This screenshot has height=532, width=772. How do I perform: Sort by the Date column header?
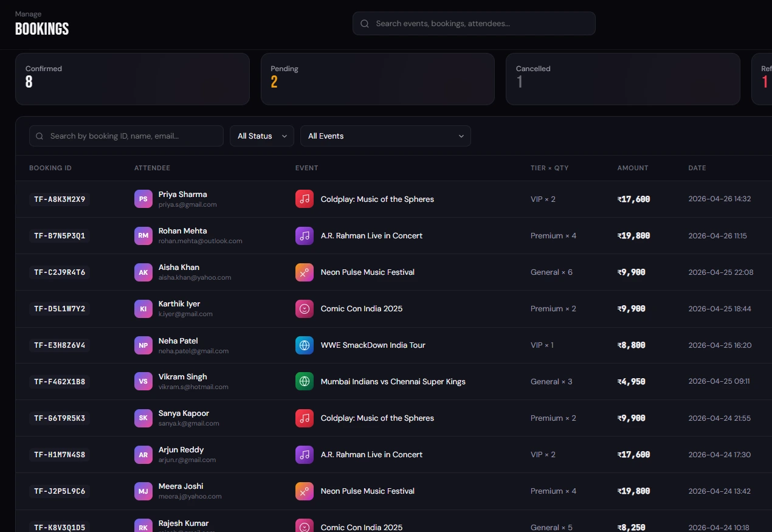pos(697,168)
